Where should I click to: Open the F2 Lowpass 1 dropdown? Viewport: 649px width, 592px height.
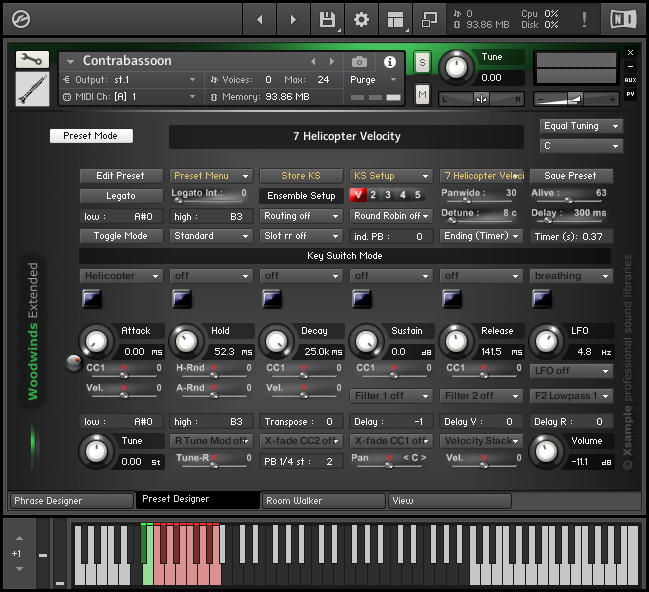(x=571, y=396)
